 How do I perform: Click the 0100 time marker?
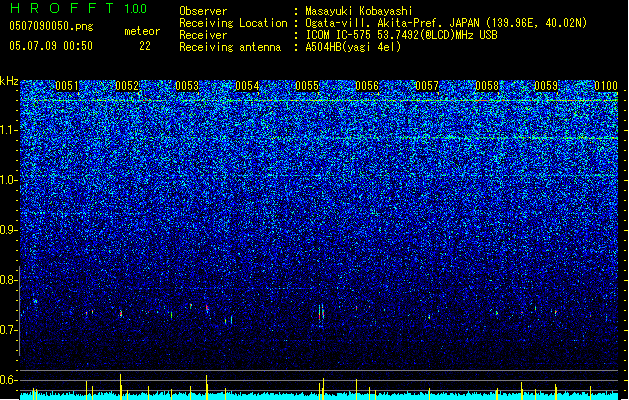click(606, 86)
